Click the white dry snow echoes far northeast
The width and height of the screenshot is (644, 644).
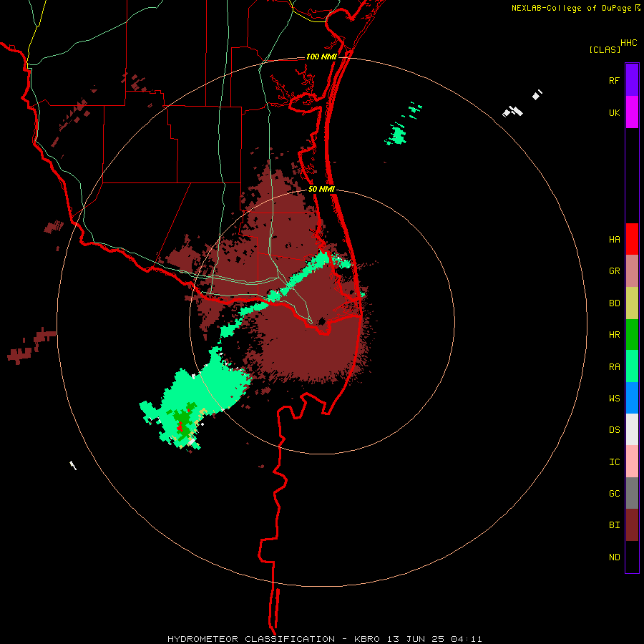[x=513, y=112]
